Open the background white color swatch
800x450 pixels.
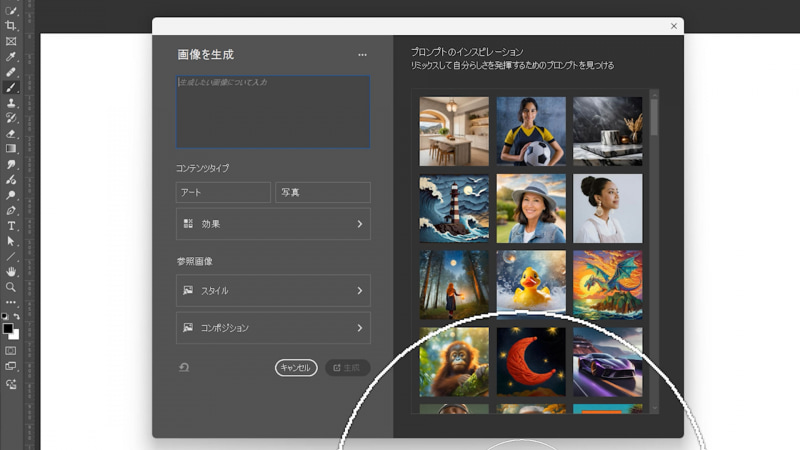15,336
